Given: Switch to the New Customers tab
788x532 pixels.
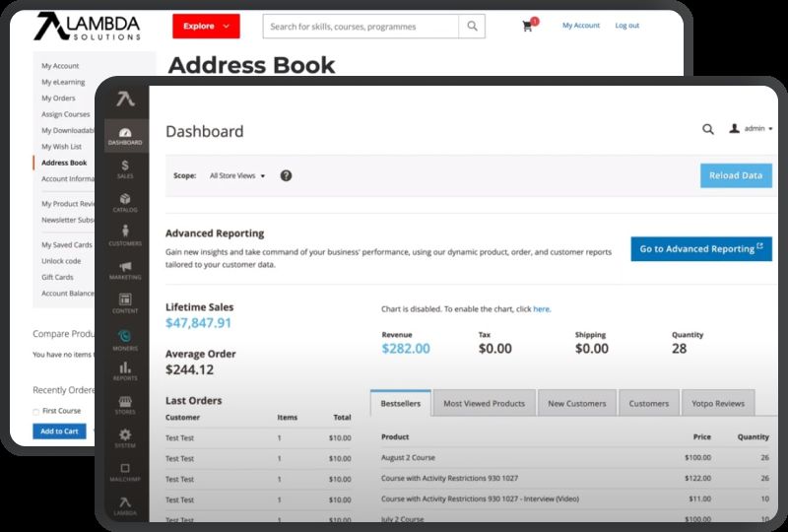Looking at the screenshot, I should pos(577,403).
